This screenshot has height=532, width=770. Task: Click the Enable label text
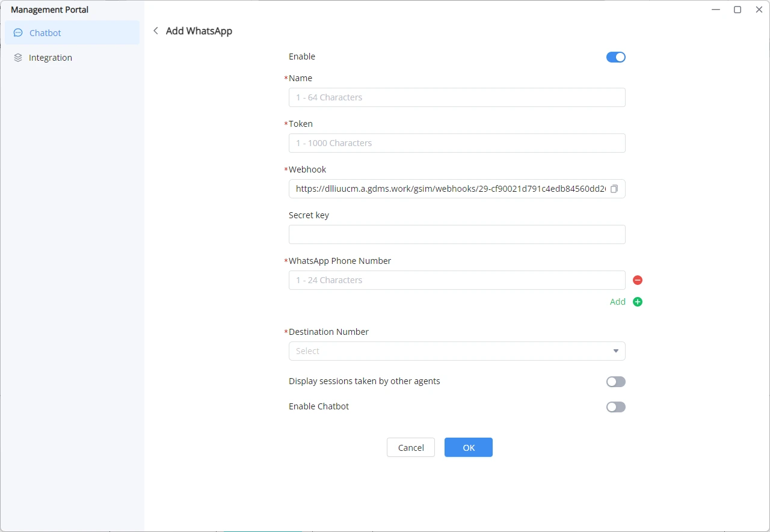(x=302, y=57)
